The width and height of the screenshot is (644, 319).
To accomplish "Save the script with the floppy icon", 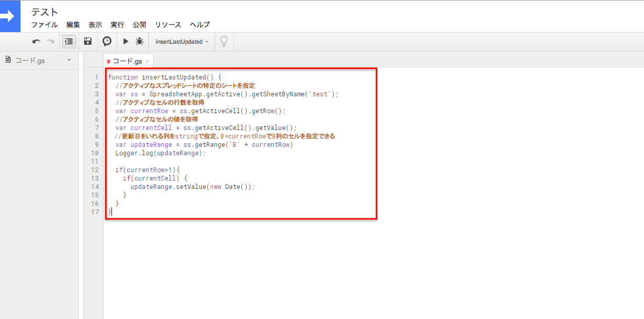I will tap(88, 42).
